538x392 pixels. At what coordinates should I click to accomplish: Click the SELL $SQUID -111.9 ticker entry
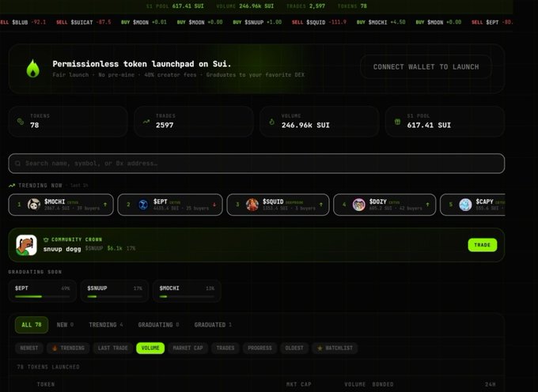(x=319, y=22)
